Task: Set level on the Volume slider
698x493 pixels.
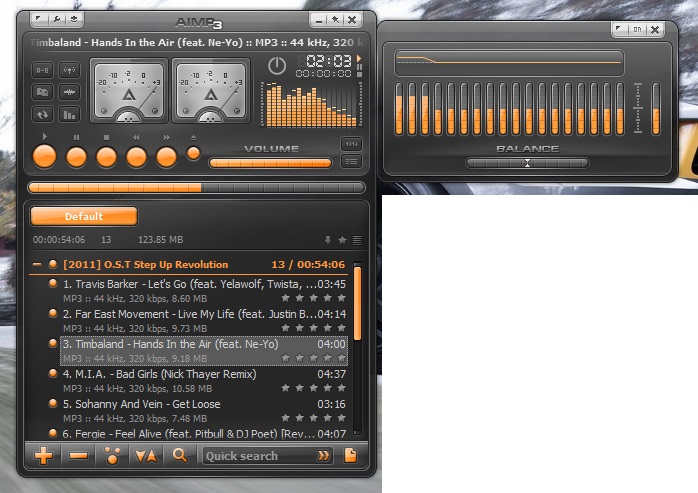Action: pos(270,163)
